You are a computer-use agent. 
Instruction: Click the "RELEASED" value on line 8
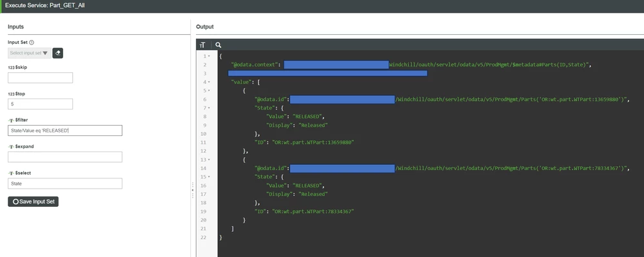tap(307, 117)
